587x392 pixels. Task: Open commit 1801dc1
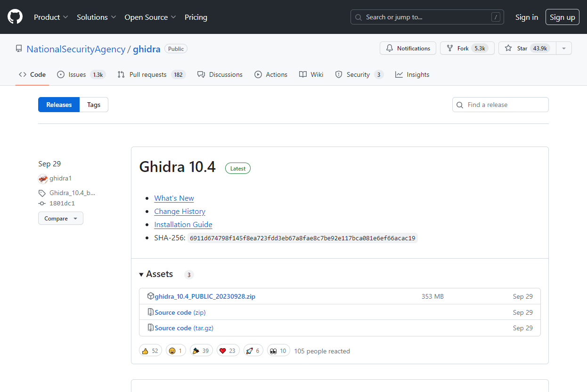(62, 204)
